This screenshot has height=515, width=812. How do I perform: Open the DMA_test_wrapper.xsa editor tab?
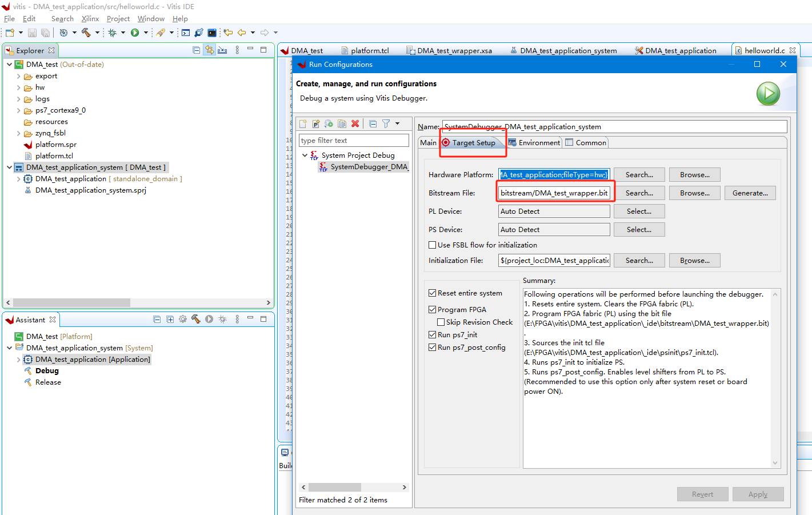click(449, 50)
